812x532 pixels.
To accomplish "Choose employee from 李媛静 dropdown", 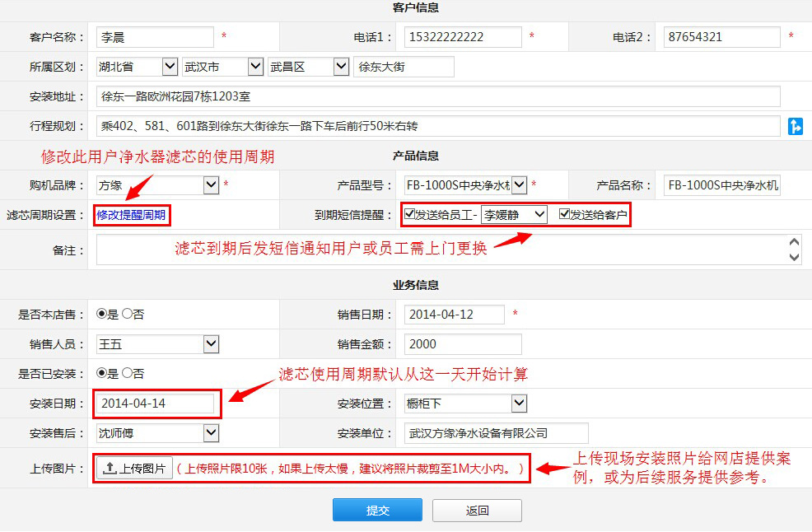I will point(514,215).
